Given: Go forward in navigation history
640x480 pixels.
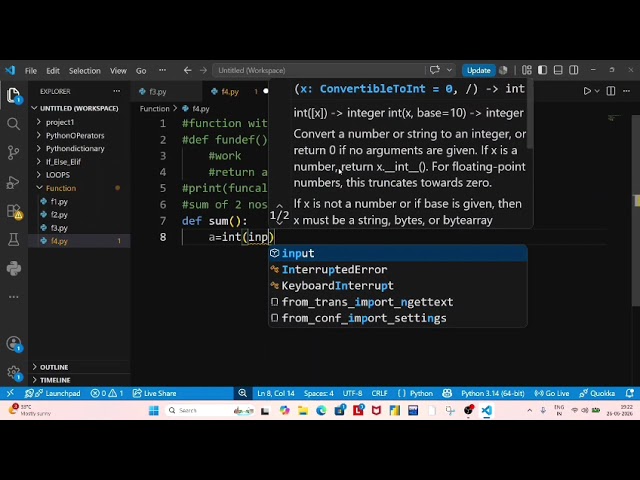Looking at the screenshot, I should (x=203, y=71).
